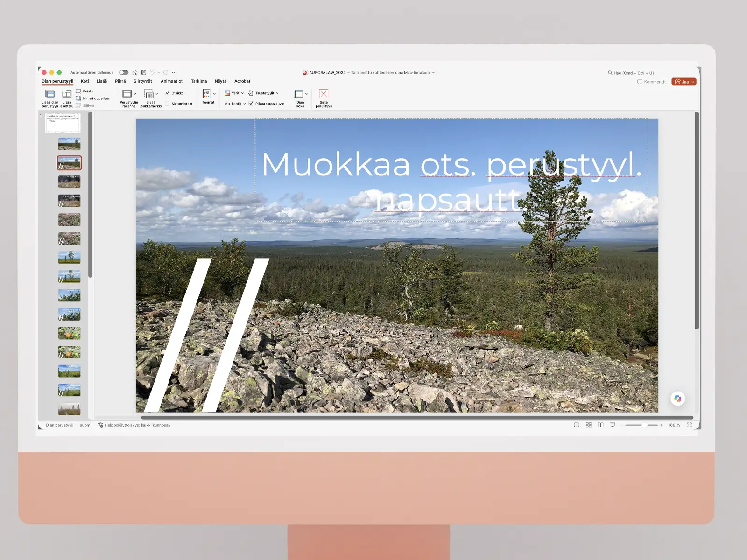Open the Lisää paikkamerkki dropdown arrow
Image resolution: width=747 pixels, height=560 pixels.
coord(157,94)
